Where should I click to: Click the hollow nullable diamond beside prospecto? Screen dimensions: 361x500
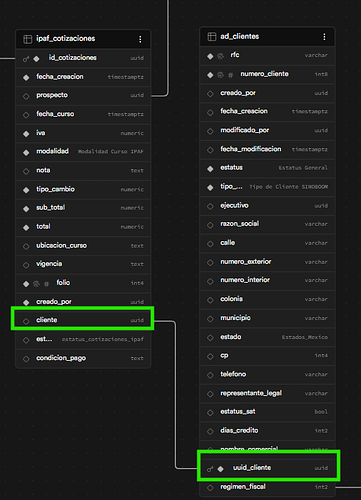(26, 96)
